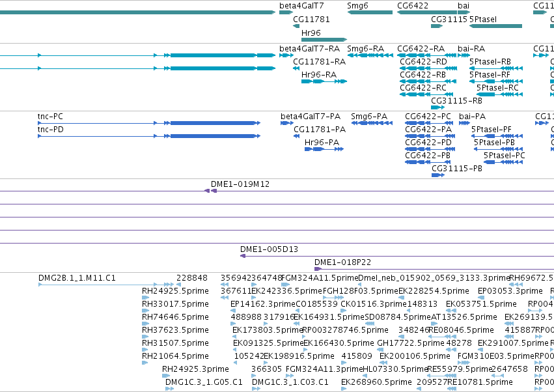The width and height of the screenshot is (554, 392).
Task: Select EK053751.5prime EST label
Action: pyautogui.click(x=481, y=304)
